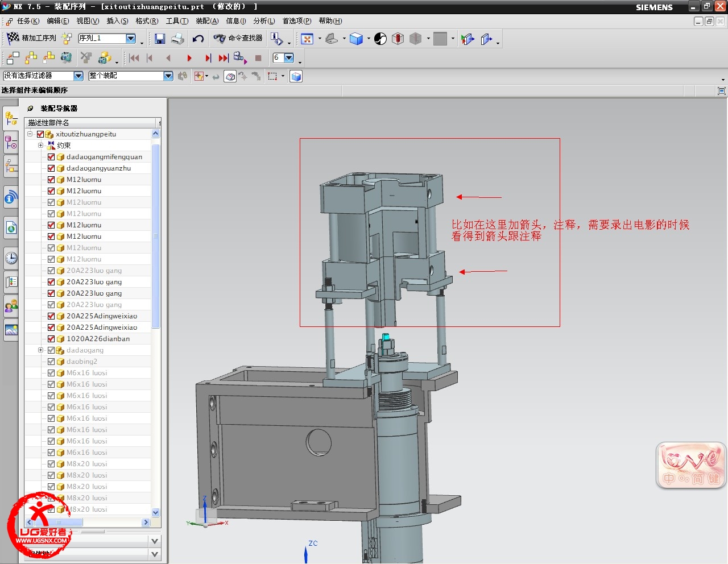Open the gray background color swatch
Image resolution: width=728 pixels, height=564 pixels.
click(440, 39)
